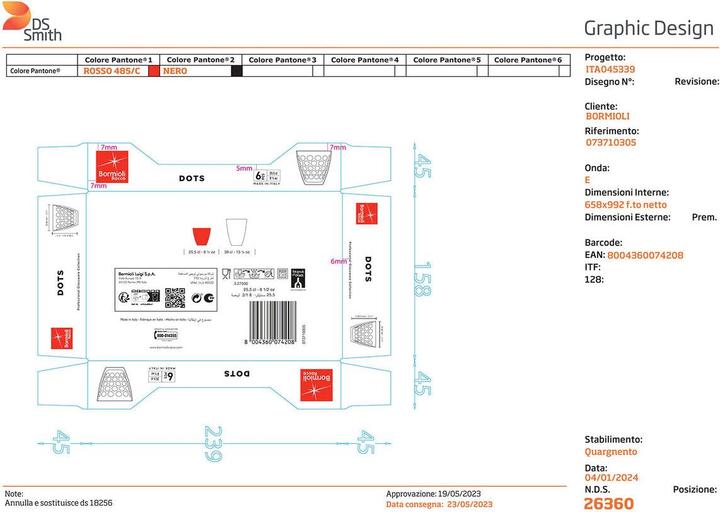The width and height of the screenshot is (720, 512).
Task: Click the 158 height dimension label
Action: pos(422,279)
